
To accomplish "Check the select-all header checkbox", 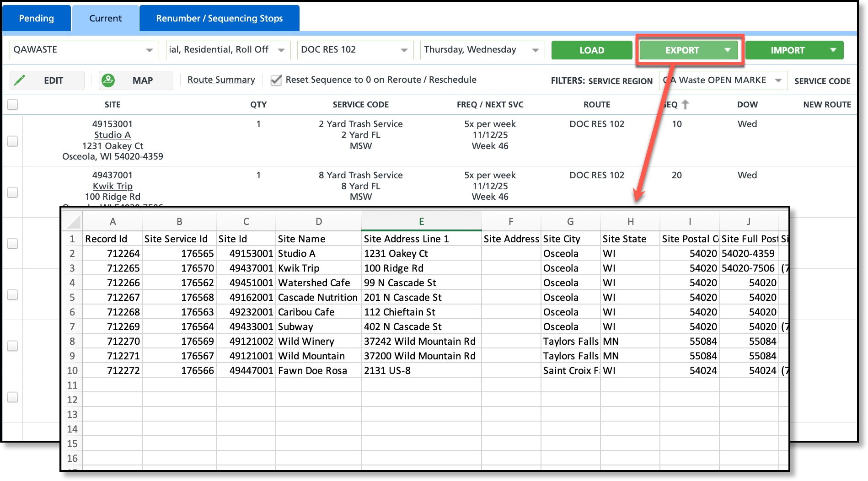I will click(x=13, y=105).
